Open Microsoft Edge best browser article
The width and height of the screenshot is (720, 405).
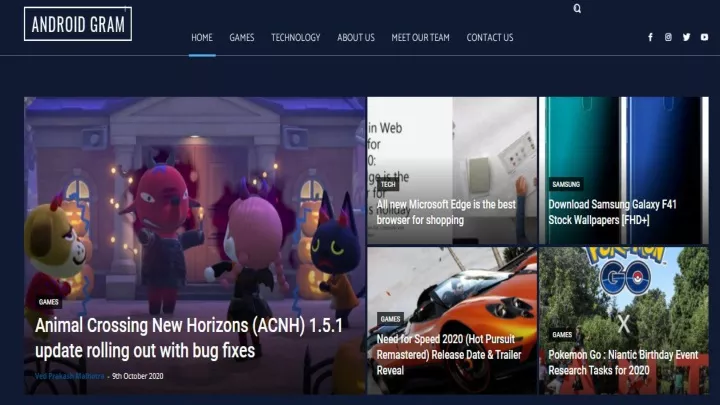(x=446, y=212)
